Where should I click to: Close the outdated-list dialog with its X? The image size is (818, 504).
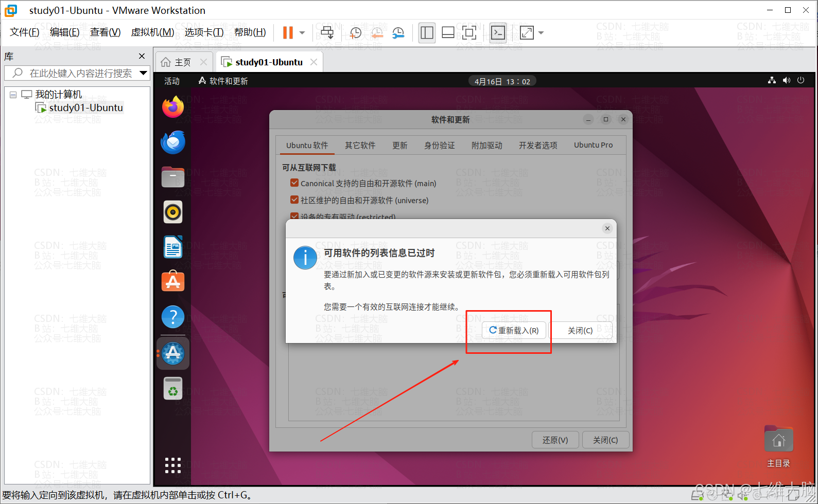coord(607,228)
